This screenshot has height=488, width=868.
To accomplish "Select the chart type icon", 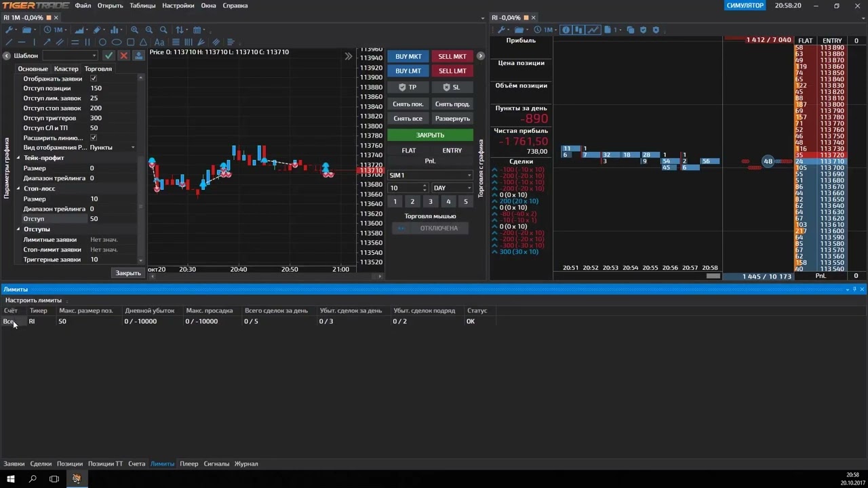I will 79,30.
